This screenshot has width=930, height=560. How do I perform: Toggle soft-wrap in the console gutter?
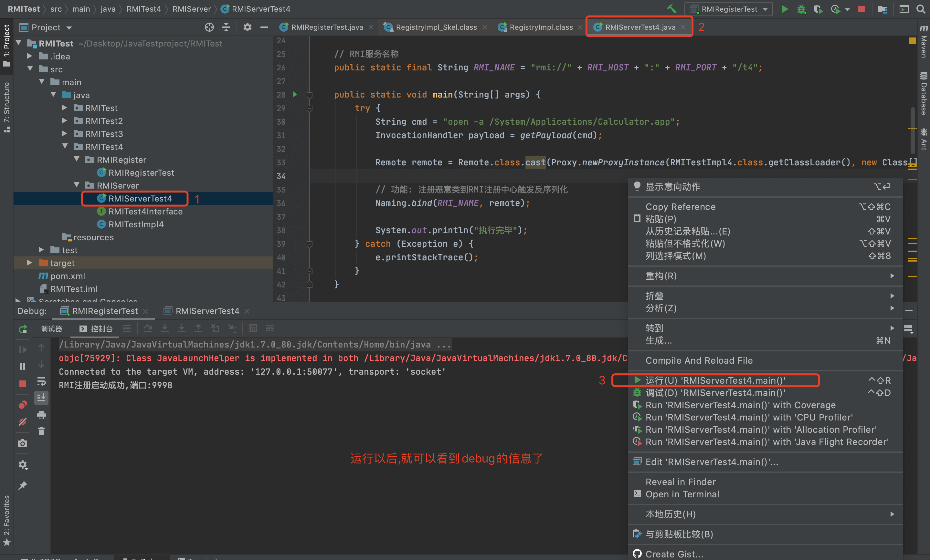(x=41, y=382)
